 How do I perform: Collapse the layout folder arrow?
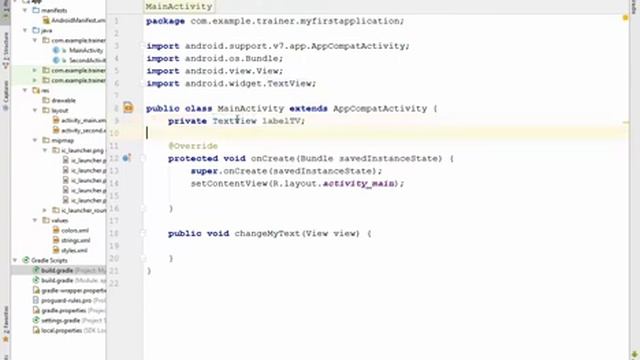point(35,110)
